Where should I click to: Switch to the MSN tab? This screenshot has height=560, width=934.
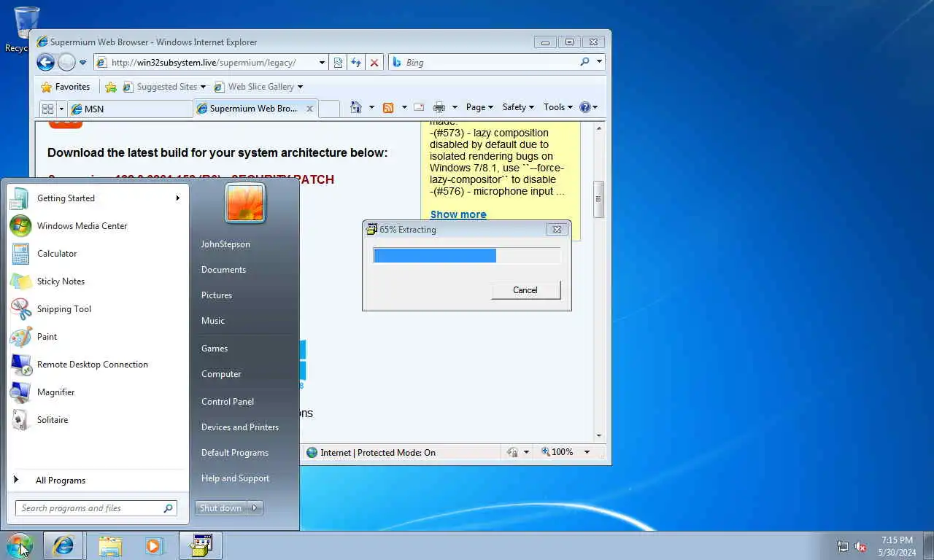[x=130, y=109]
